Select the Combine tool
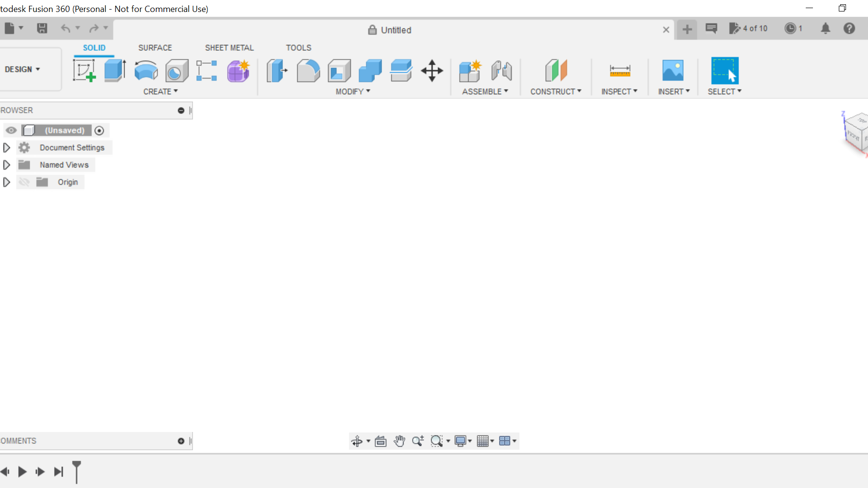This screenshot has width=868, height=488. click(370, 70)
